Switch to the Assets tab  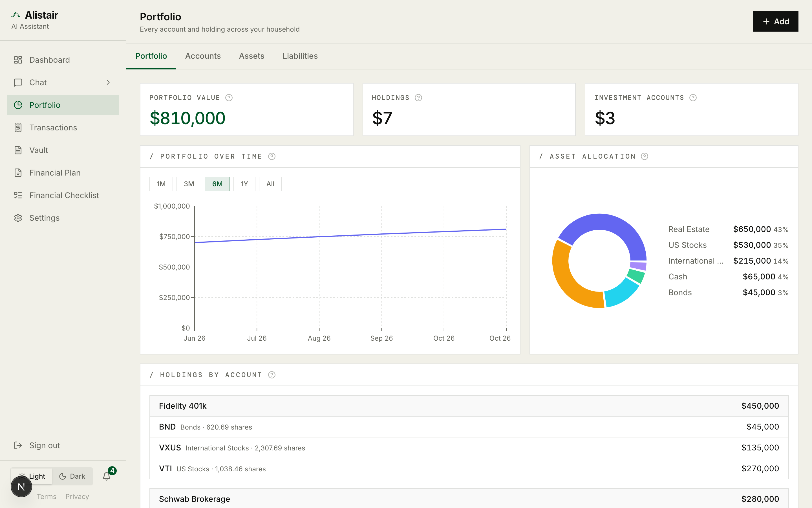tap(252, 56)
